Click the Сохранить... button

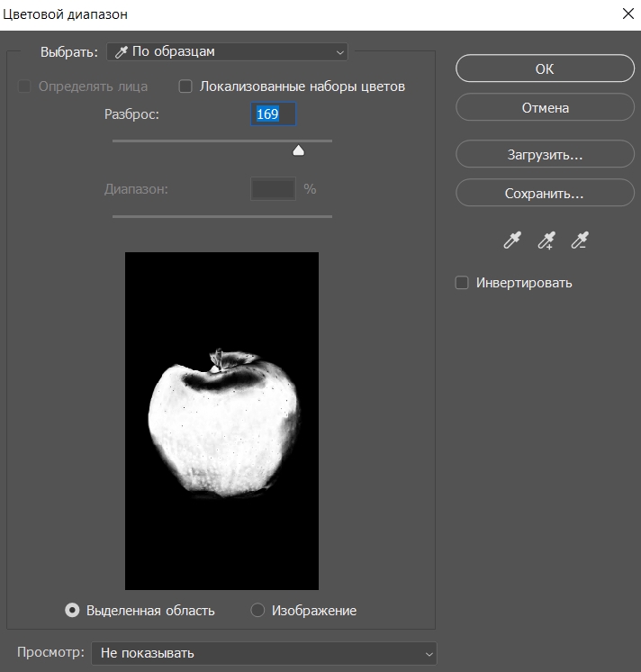pyautogui.click(x=545, y=193)
